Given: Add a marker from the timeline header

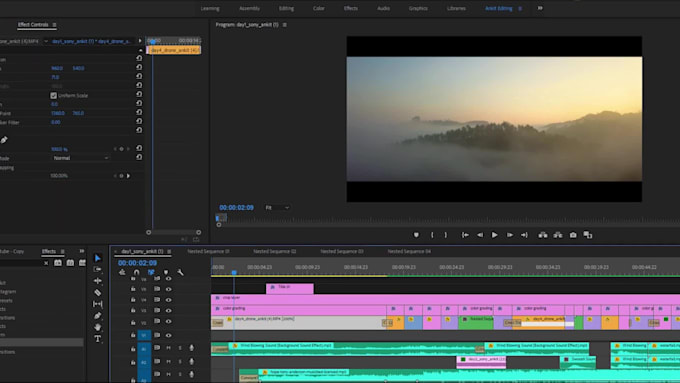Looking at the screenshot, I should (x=166, y=272).
